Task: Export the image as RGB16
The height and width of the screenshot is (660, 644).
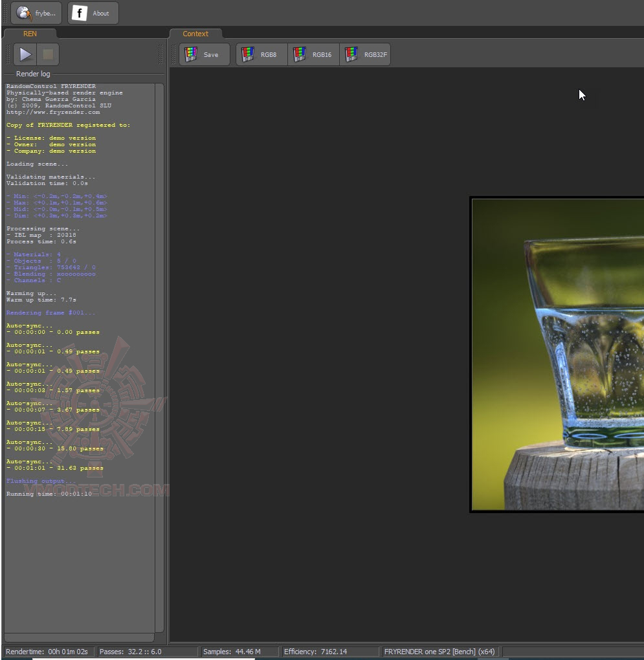Action: click(x=313, y=54)
